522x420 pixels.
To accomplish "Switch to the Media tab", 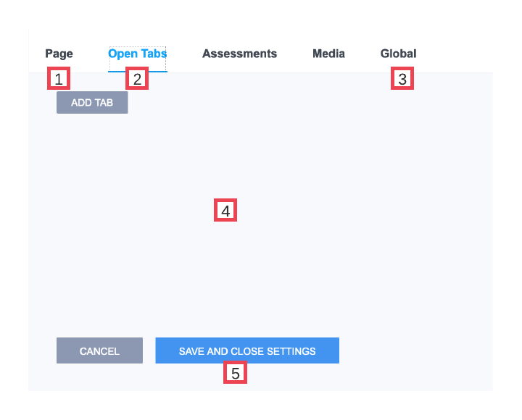I will 328,54.
